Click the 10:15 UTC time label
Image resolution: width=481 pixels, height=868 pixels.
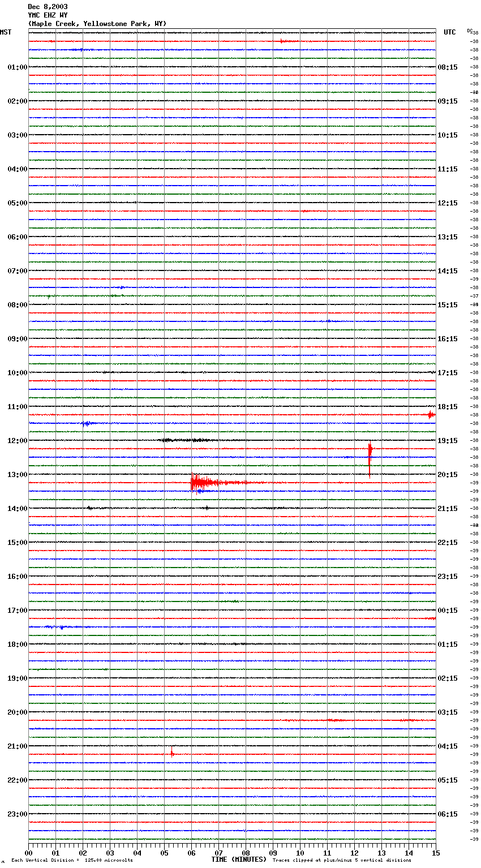tap(448, 135)
